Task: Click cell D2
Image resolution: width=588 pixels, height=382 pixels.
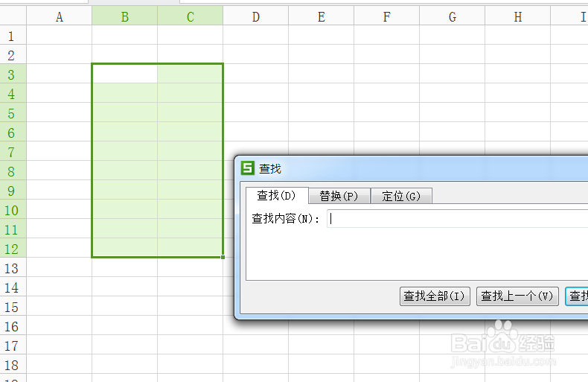Action: coord(256,54)
